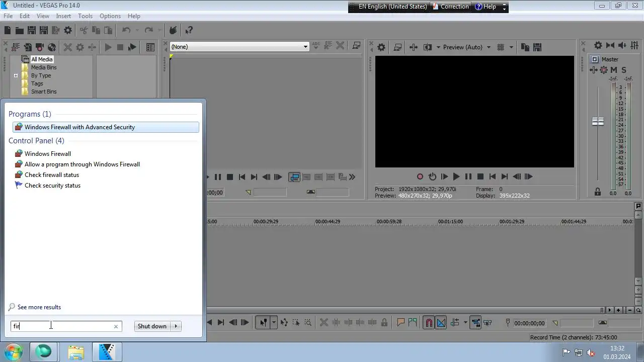Open Project Media views list icon
This screenshot has width=644, height=362.
(x=150, y=47)
